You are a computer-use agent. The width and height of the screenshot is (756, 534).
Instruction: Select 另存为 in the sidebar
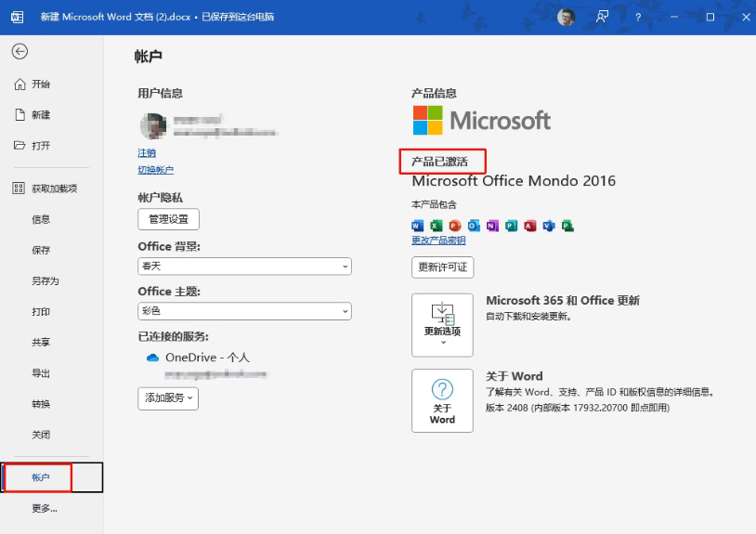(46, 281)
